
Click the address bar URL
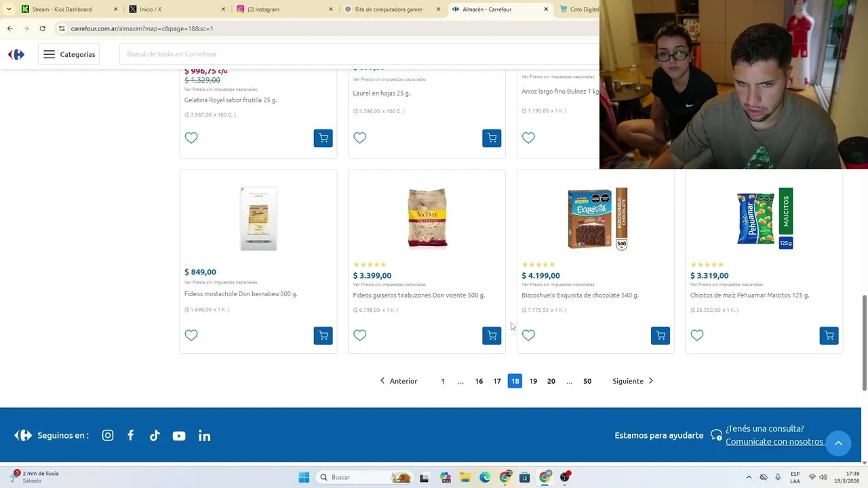coord(142,28)
